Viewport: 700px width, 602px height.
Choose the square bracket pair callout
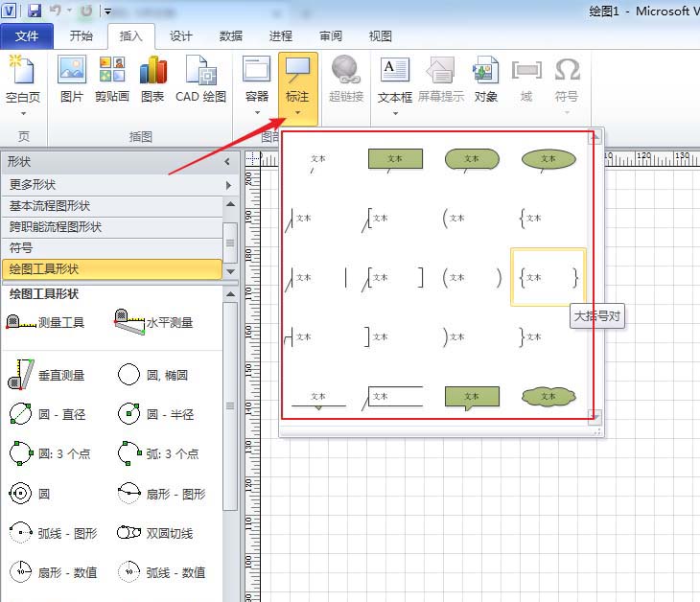coord(393,278)
